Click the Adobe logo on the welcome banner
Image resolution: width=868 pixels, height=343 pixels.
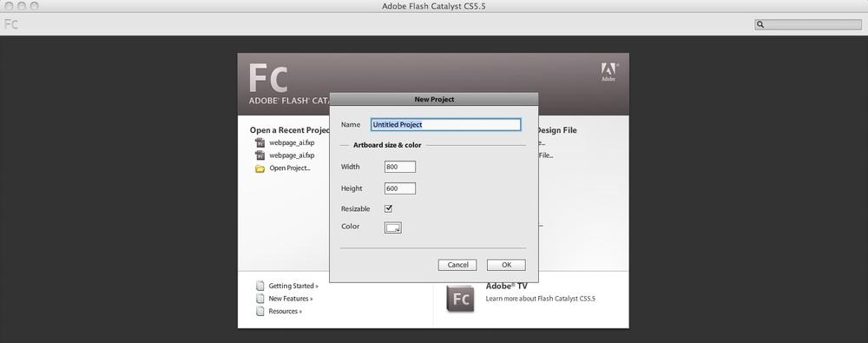click(608, 72)
